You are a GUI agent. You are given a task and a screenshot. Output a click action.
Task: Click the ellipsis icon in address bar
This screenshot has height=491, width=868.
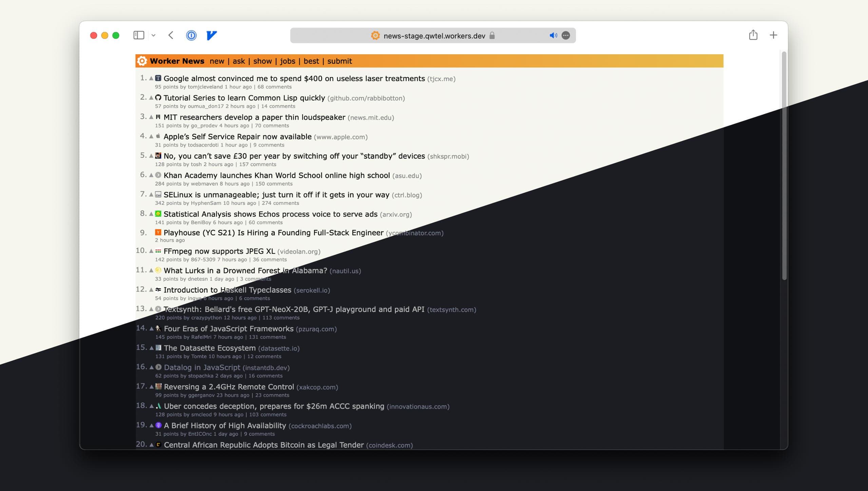click(566, 35)
